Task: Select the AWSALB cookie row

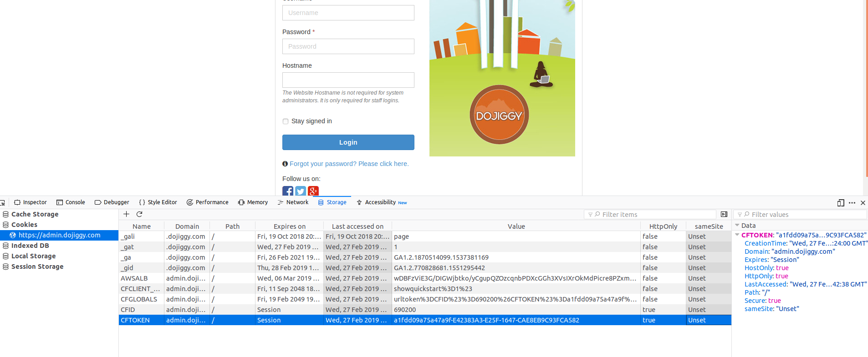Action: [425, 278]
